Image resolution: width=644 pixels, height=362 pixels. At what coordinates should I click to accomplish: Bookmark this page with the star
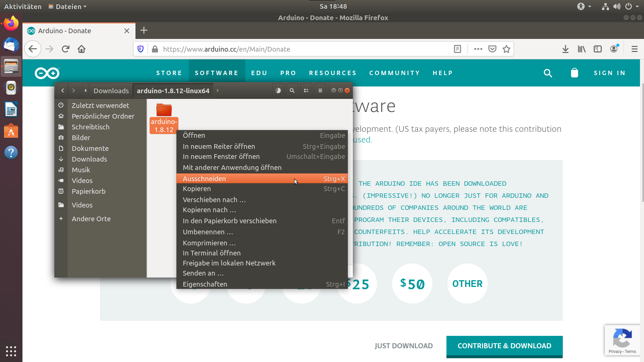[x=506, y=49]
